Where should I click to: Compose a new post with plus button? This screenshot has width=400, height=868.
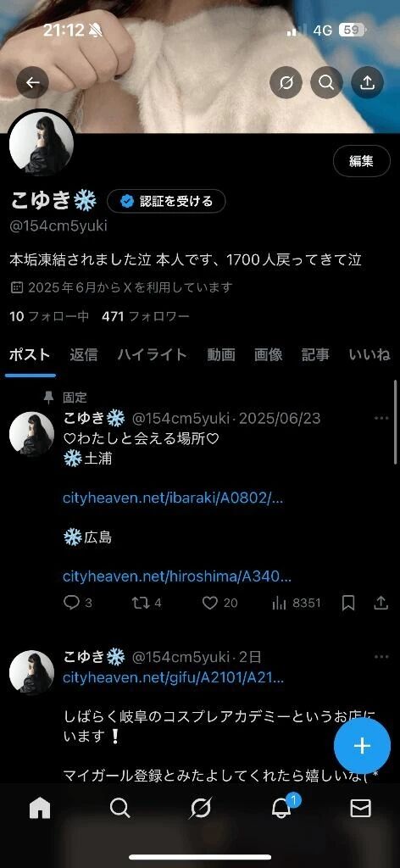tap(362, 746)
